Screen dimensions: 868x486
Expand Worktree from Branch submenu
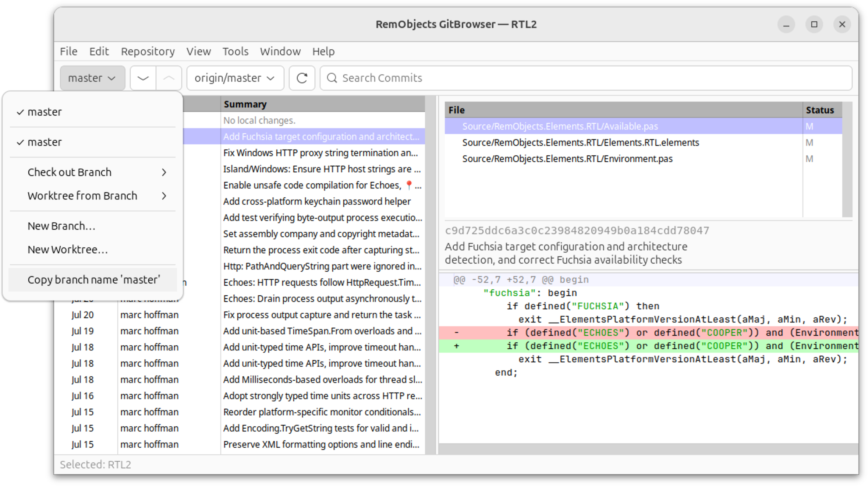click(x=92, y=196)
